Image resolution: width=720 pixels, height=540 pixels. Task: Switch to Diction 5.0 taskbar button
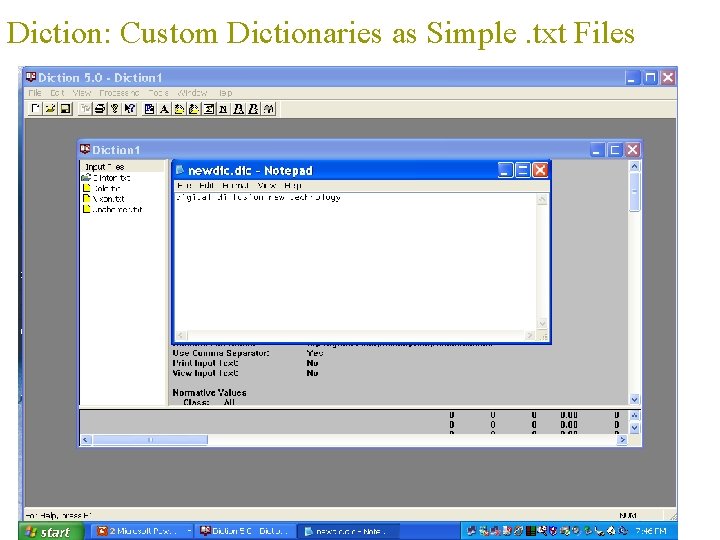point(245,531)
